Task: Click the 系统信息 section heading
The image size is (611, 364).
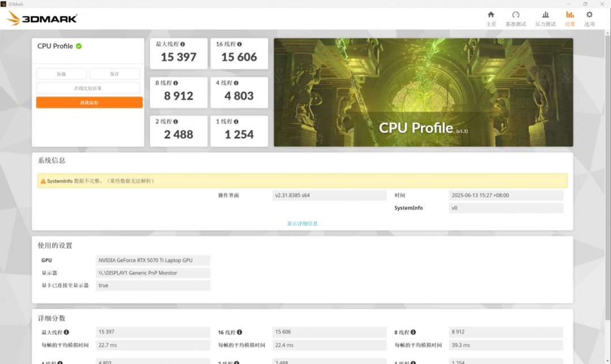Action: pos(51,161)
